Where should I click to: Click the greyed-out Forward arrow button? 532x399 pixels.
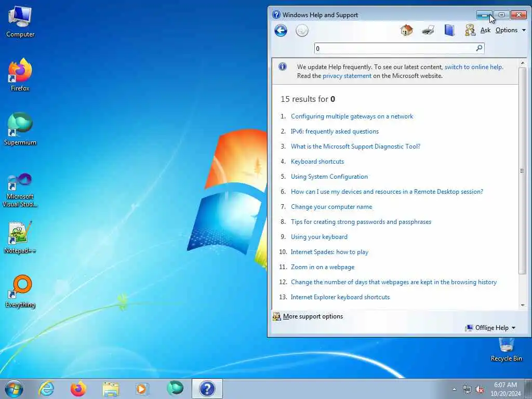302,31
